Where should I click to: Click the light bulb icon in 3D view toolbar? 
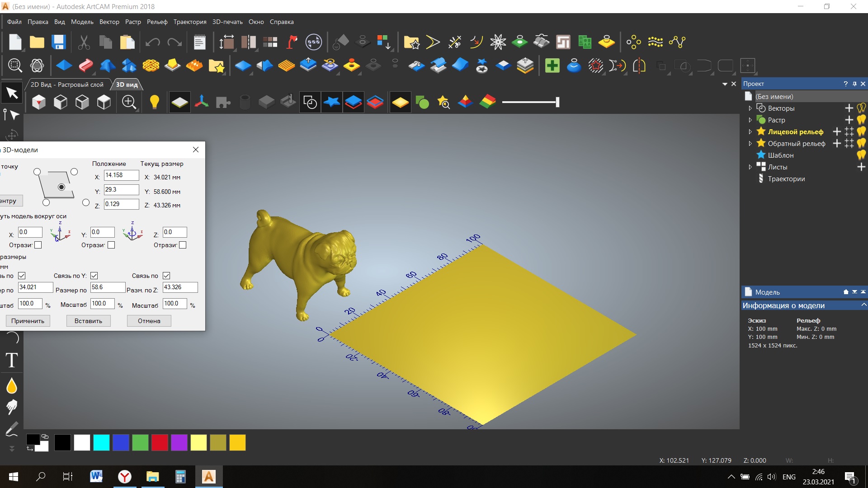coord(155,102)
